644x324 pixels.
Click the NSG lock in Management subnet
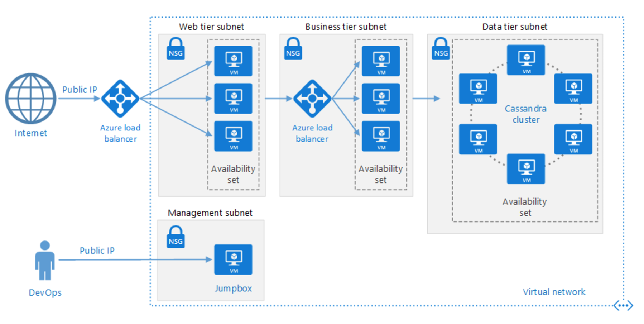pyautogui.click(x=176, y=237)
